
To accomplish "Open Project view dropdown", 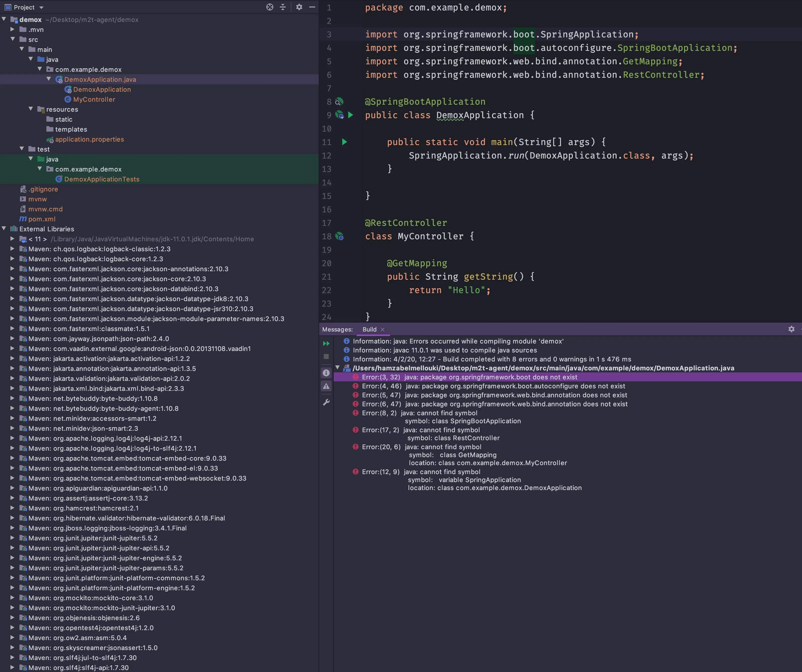I will point(41,7).
